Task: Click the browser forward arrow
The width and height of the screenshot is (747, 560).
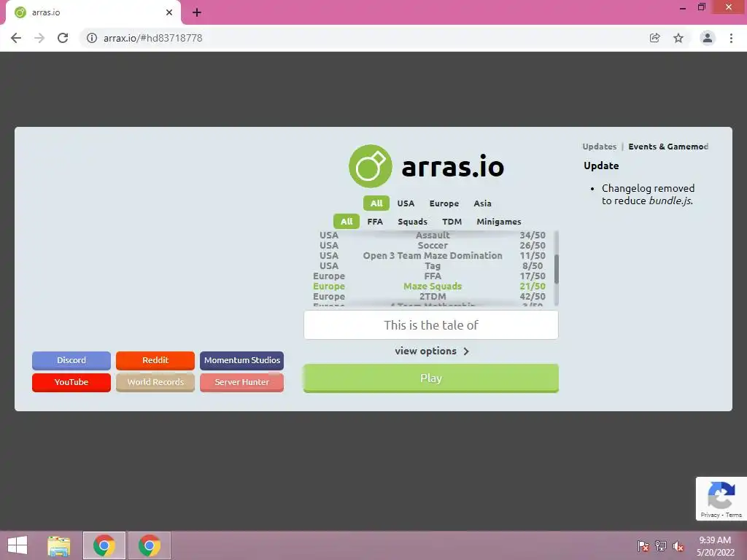Action: coord(39,38)
